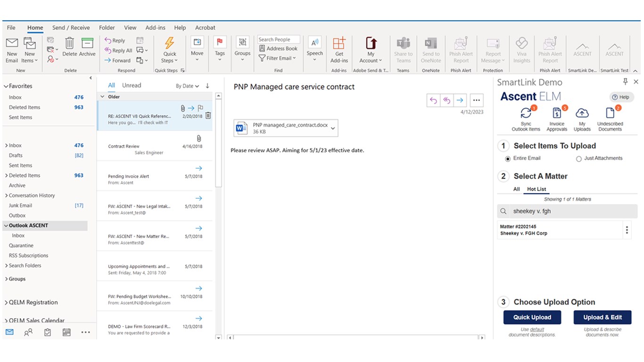644x362 pixels.
Task: Click the matter search input field
Action: [567, 211]
